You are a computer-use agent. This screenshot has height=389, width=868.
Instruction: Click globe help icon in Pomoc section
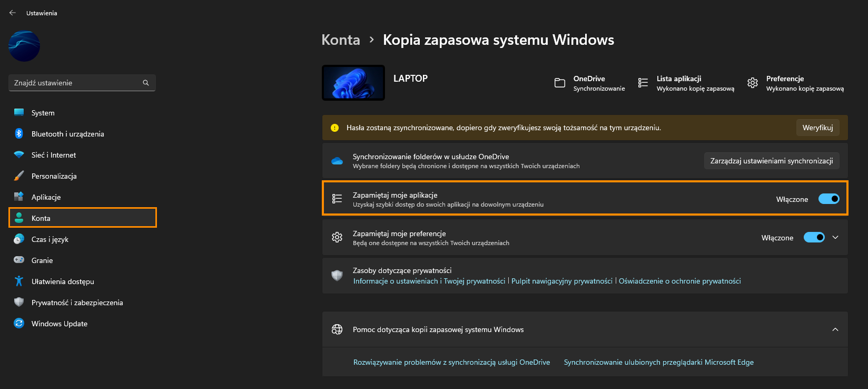tap(337, 329)
